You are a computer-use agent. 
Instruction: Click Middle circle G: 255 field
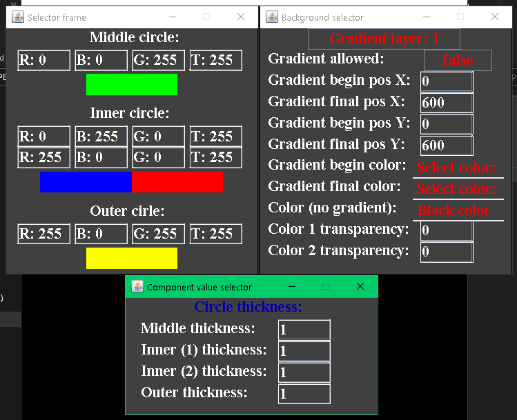point(159,60)
